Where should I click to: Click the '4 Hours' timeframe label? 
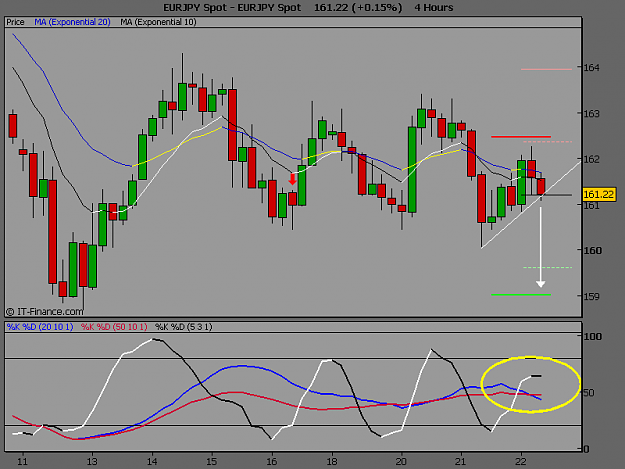(x=434, y=8)
